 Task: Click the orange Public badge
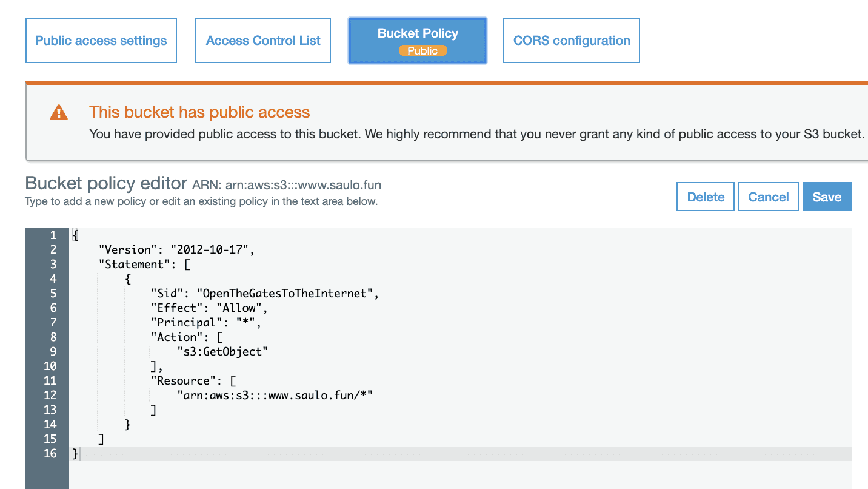click(422, 51)
